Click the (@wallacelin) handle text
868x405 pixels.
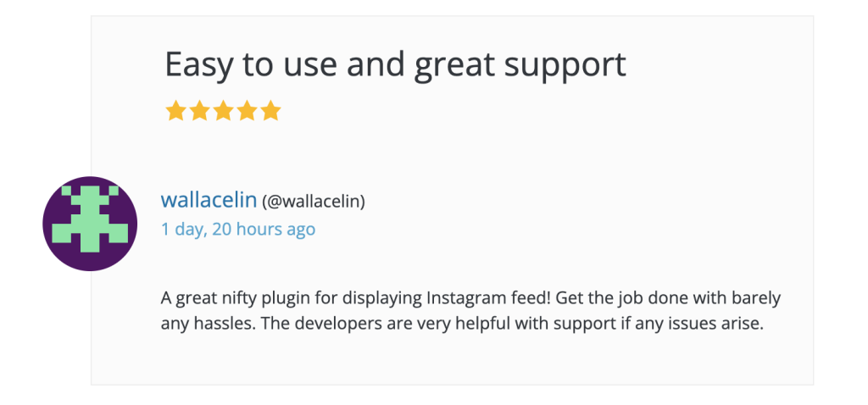(314, 202)
